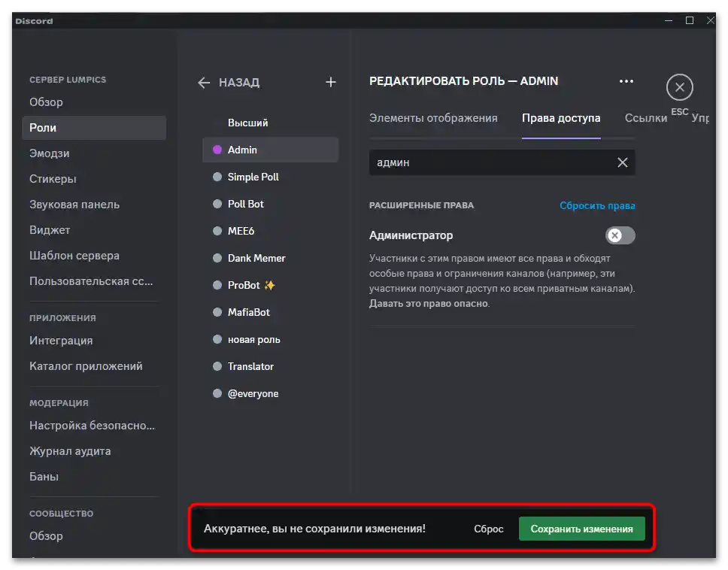Open Журнал аудита settings section
The height and width of the screenshot is (570, 728).
tap(70, 451)
